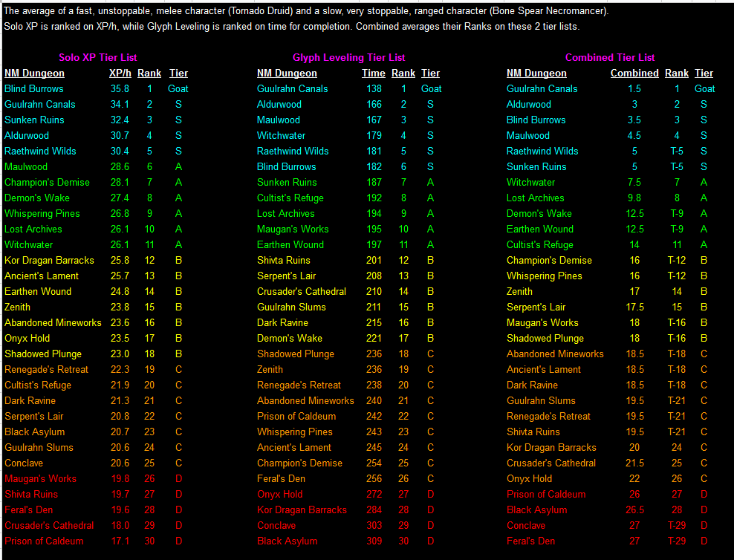Click Guulrahn Canals in Solo XP list
The width and height of the screenshot is (734, 560).
point(40,104)
